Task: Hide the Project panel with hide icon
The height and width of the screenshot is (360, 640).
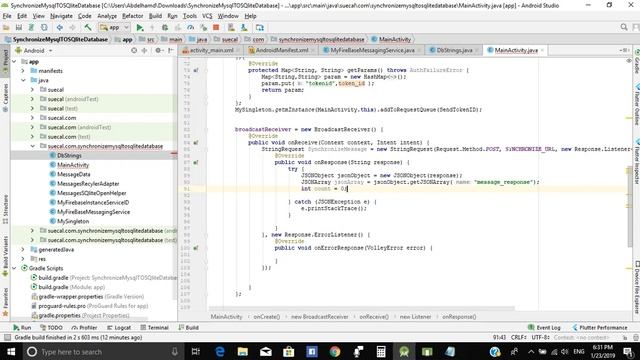Action: coord(171,50)
